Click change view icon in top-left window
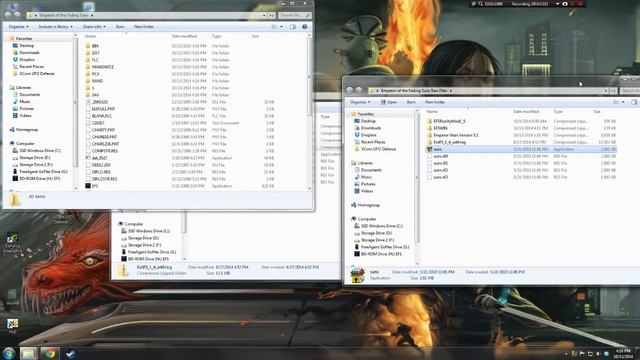The image size is (640, 360). (x=274, y=27)
